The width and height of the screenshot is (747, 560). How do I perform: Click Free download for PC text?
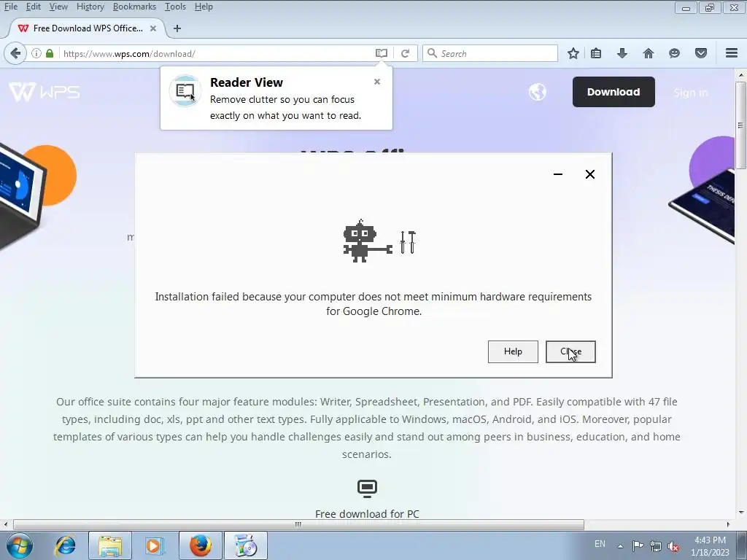tap(367, 514)
